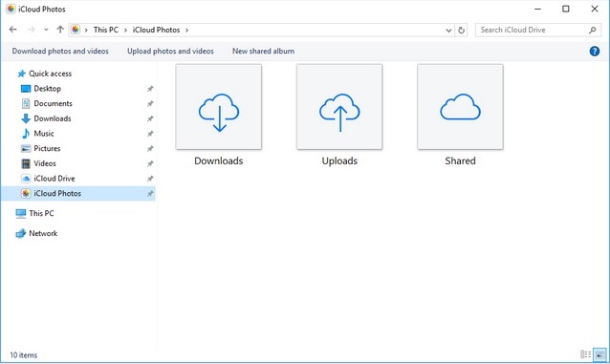
Task: Maximize the iCloud Photos window
Action: point(566,9)
